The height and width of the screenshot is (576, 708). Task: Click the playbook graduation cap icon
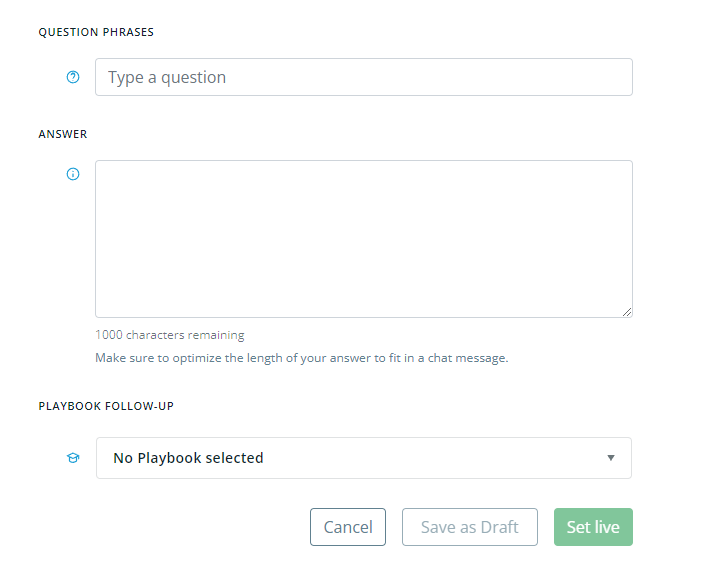(73, 458)
